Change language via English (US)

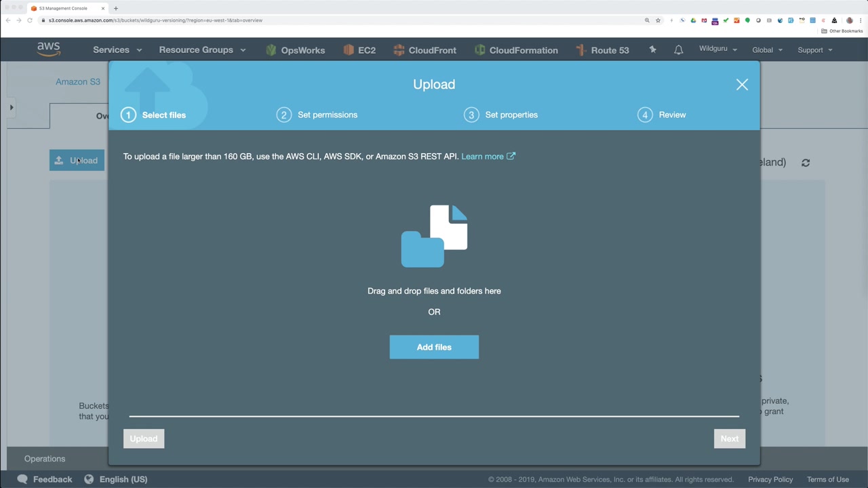click(123, 479)
